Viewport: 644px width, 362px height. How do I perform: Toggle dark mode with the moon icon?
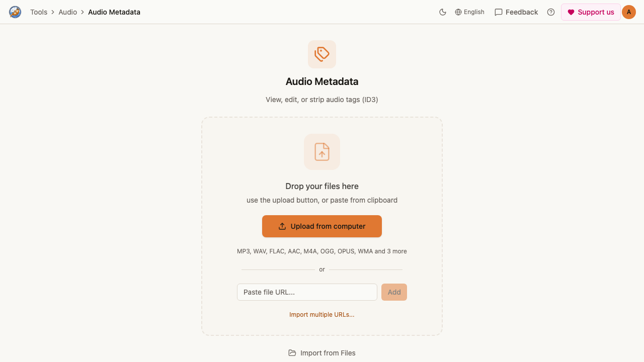pyautogui.click(x=443, y=12)
